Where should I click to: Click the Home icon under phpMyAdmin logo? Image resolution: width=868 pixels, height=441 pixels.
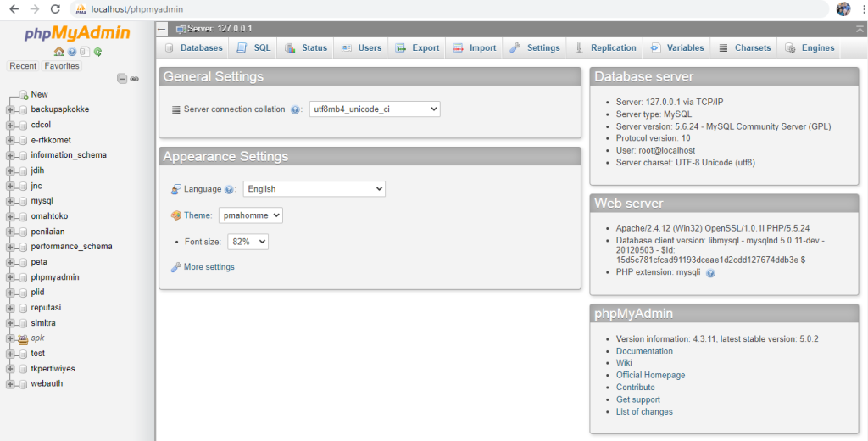(x=58, y=52)
